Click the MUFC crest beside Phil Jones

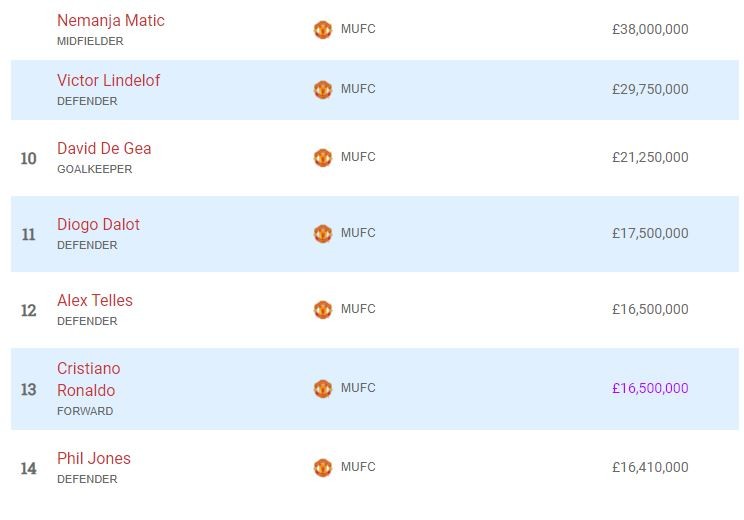(322, 468)
